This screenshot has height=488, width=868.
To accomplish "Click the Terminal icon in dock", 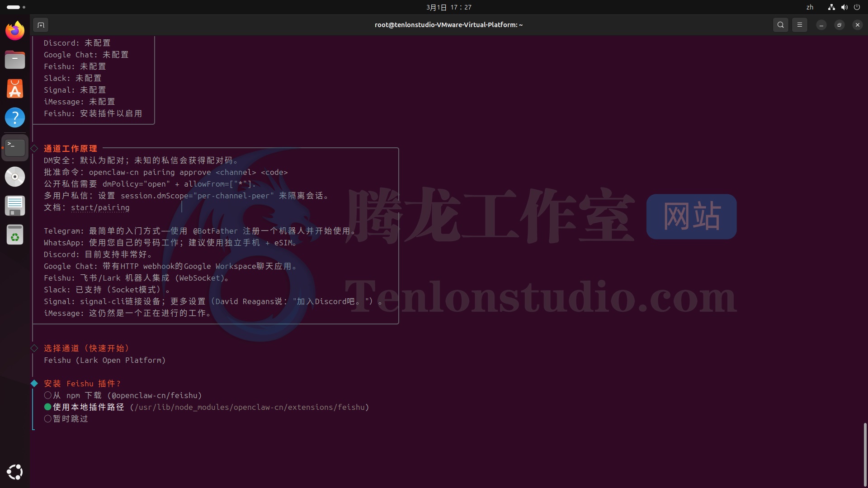I will pyautogui.click(x=15, y=147).
